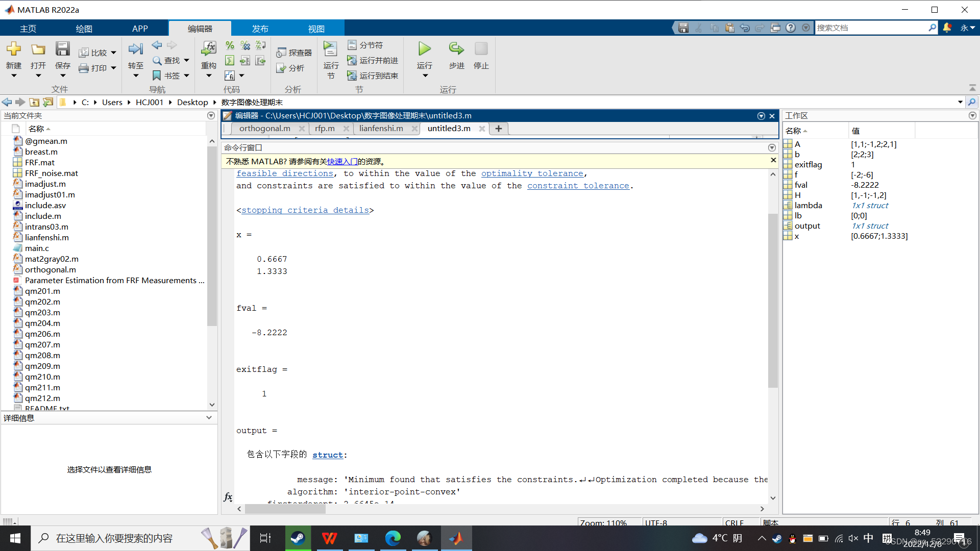Open the address bar path dropdown
This screenshot has width=980, height=551.
pyautogui.click(x=959, y=102)
